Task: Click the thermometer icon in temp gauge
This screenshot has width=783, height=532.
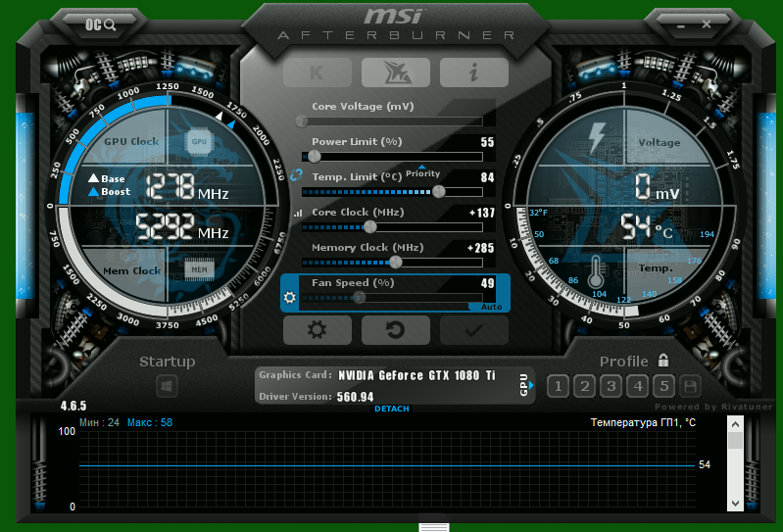Action: [595, 272]
